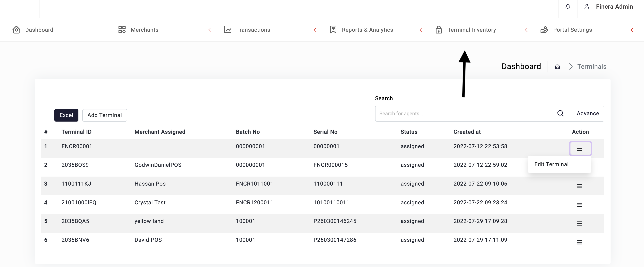Click merchant GodwinDanielPOS

tap(158, 165)
